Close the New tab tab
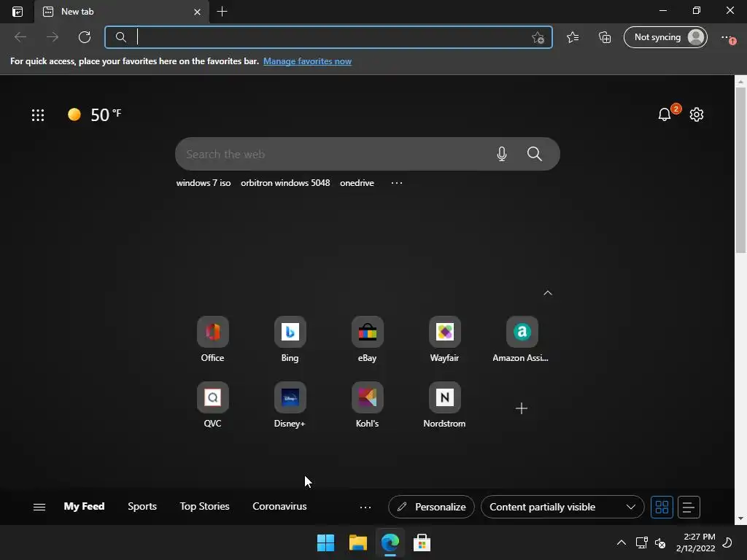The image size is (747, 560). coord(197,12)
